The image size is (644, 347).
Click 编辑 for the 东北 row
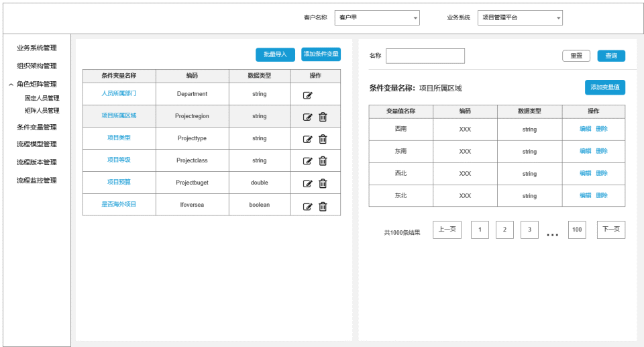click(585, 196)
